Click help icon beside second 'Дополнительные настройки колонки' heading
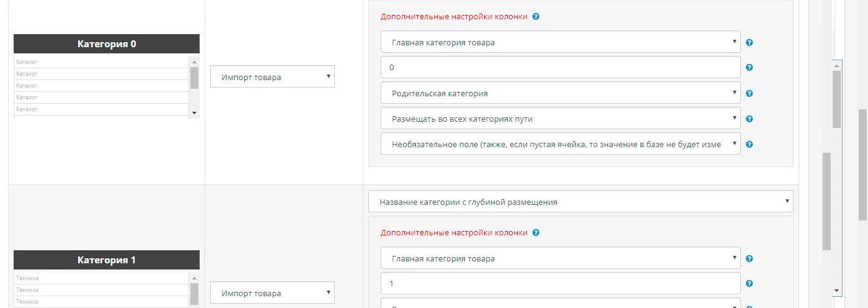 536,233
